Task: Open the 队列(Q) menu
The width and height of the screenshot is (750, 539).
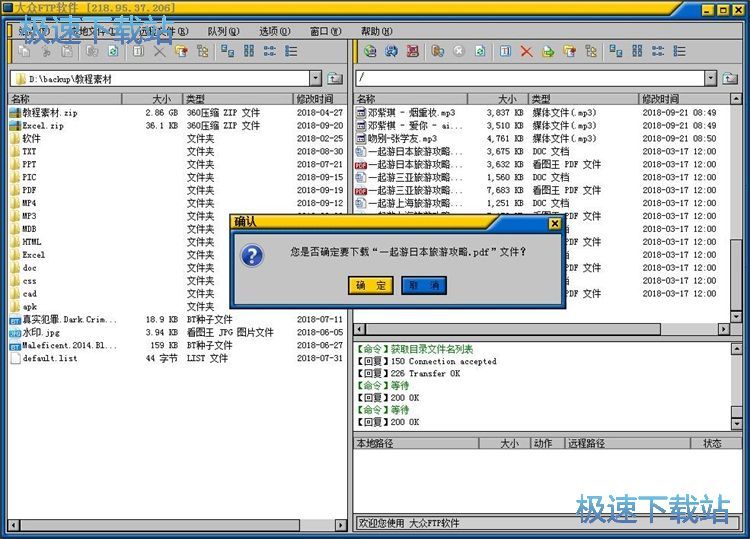Action: click(x=223, y=32)
